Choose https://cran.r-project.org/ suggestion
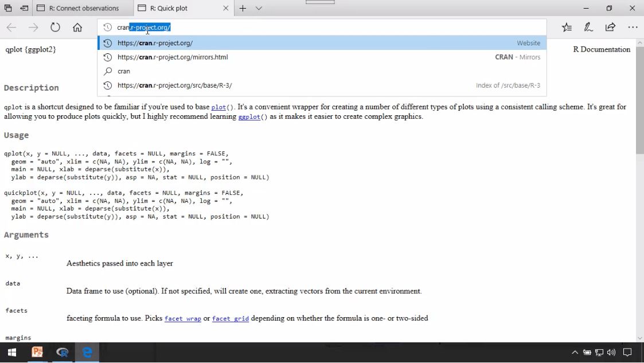This screenshot has width=644, height=363. coord(322,42)
